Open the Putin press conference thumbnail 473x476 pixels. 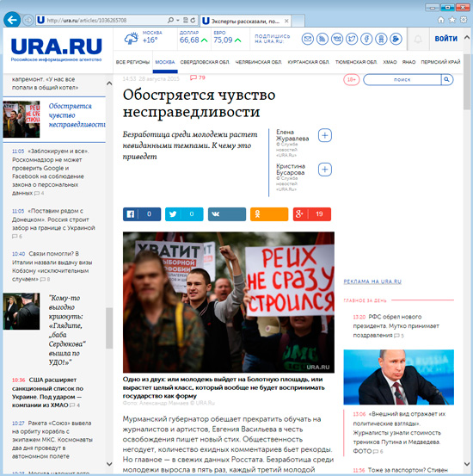click(399, 377)
